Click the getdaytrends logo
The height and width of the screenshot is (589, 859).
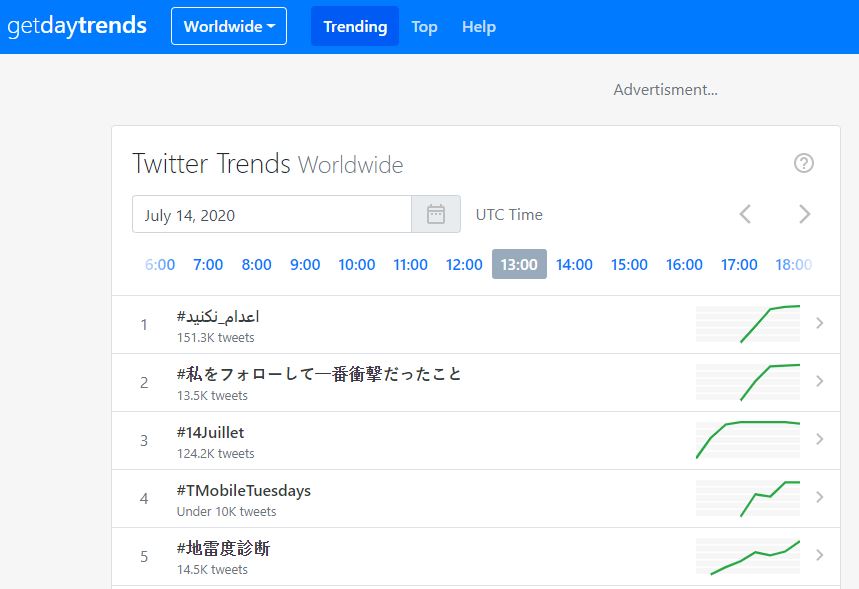pyautogui.click(x=77, y=26)
